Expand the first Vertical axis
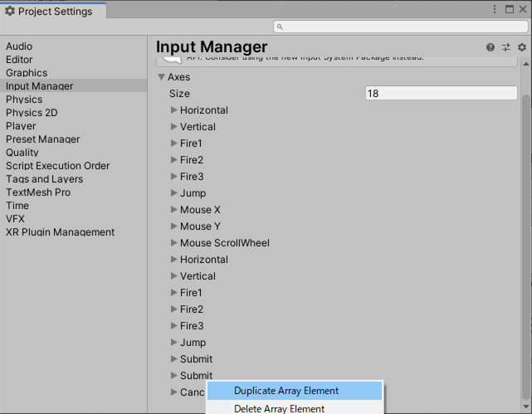Viewport: 532px width, 414px height. (x=173, y=126)
